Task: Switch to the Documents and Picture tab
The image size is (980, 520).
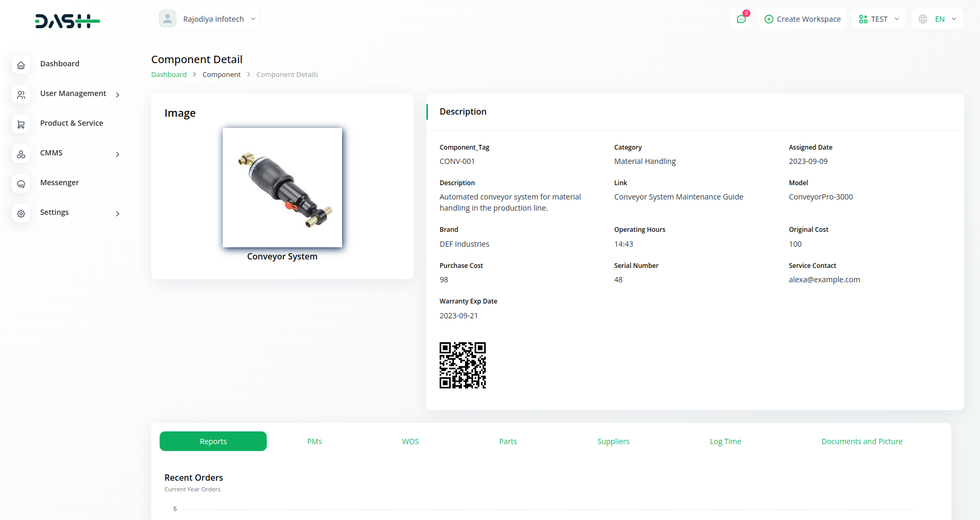Action: point(862,441)
